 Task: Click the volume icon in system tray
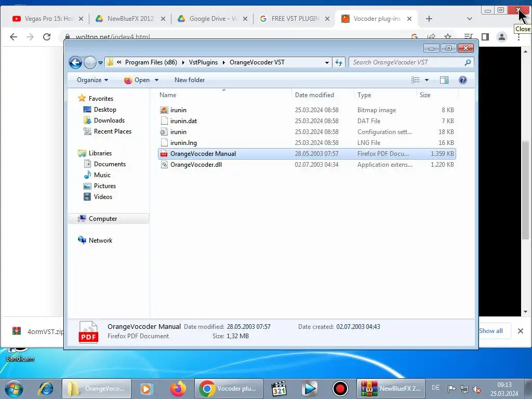click(x=477, y=389)
